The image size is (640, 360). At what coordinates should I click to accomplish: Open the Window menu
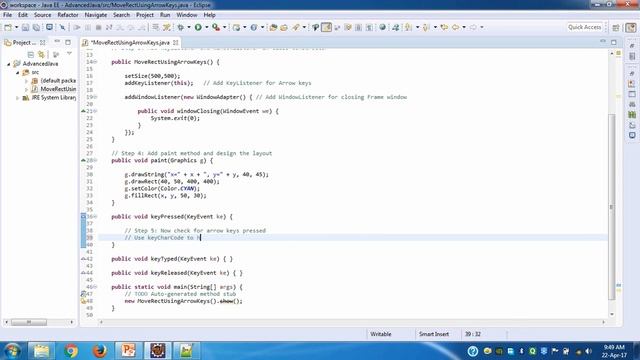[187, 15]
